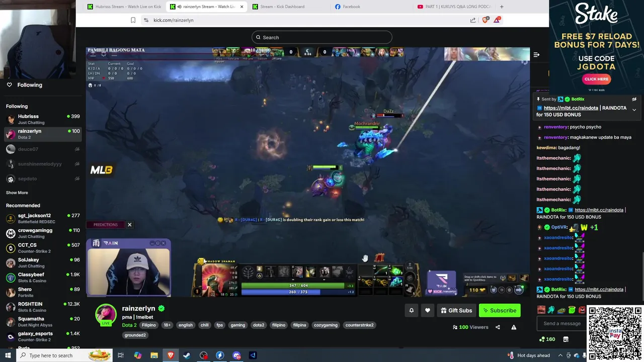Click the Brave Shields lion icon

[485, 20]
